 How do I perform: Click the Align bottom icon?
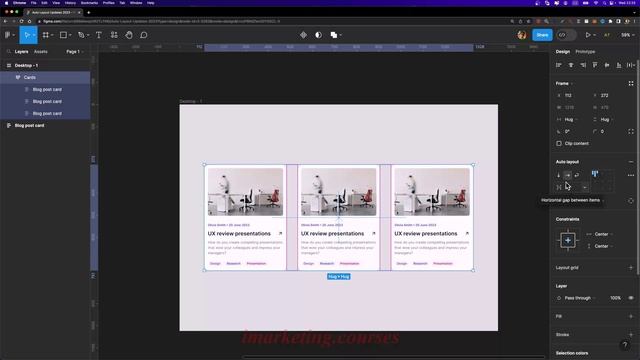coord(619,65)
